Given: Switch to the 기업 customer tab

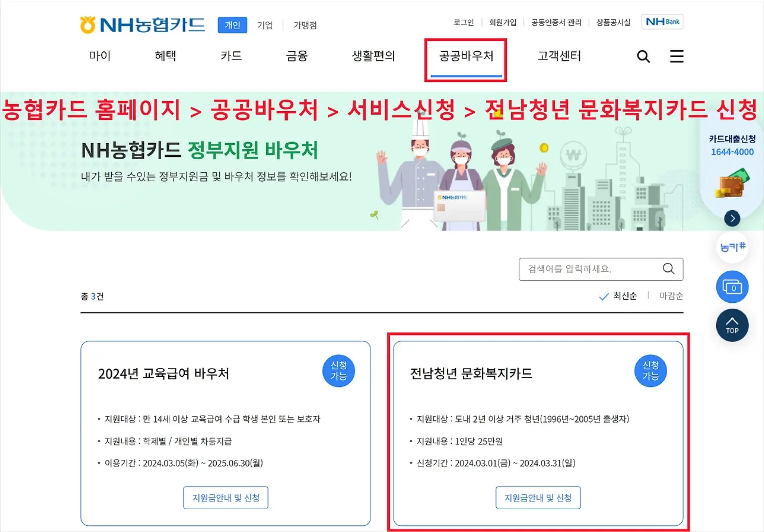Looking at the screenshot, I should 265,25.
